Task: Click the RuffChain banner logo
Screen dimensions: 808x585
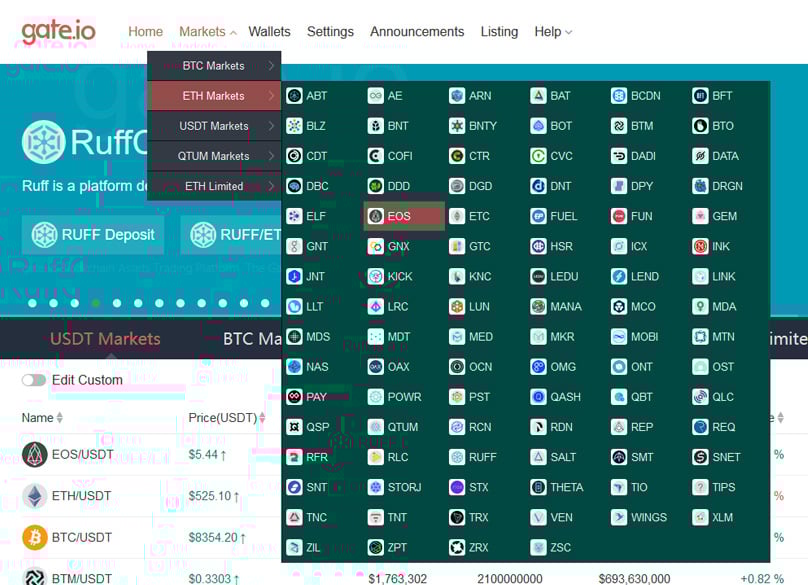Action: (x=44, y=142)
